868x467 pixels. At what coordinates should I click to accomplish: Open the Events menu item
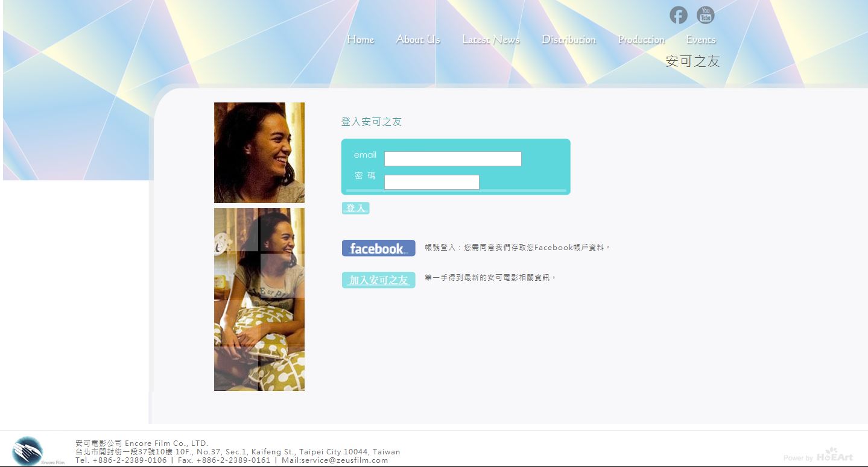coord(701,40)
